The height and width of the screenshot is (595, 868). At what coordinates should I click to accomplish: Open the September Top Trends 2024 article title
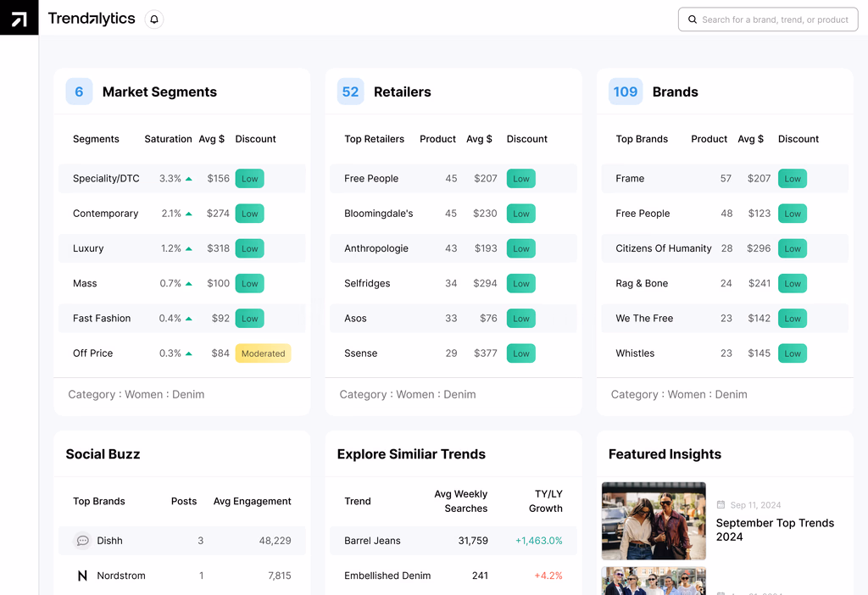[x=775, y=530]
